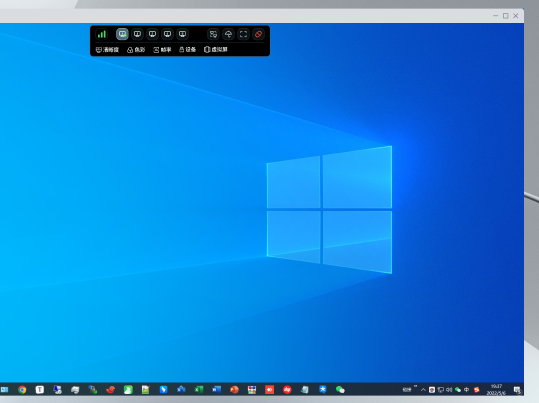Image resolution: width=539 pixels, height=403 pixels.
Task: Open PowerPoint from the taskbar
Action: click(234, 390)
